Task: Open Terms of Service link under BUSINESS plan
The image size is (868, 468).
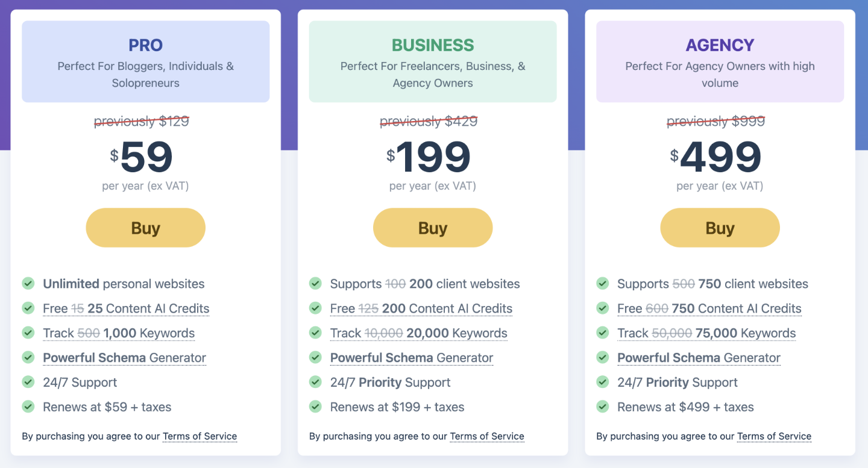Action: click(487, 436)
